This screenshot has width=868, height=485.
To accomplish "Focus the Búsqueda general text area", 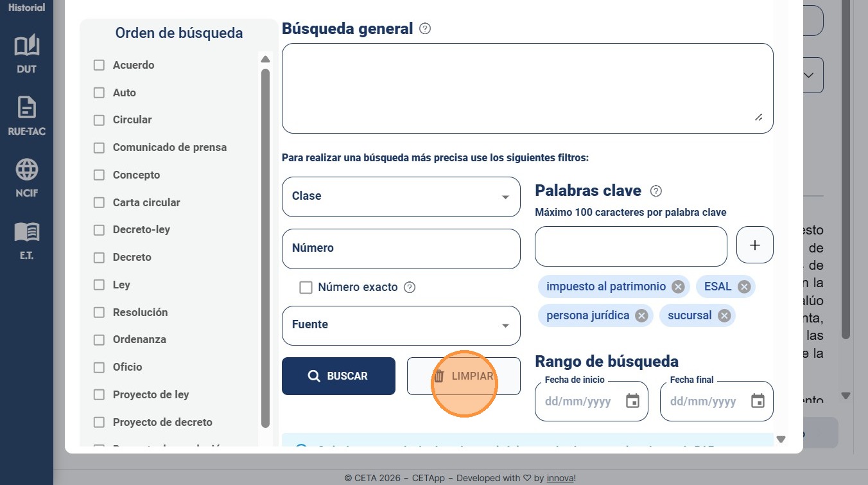I will 528,88.
